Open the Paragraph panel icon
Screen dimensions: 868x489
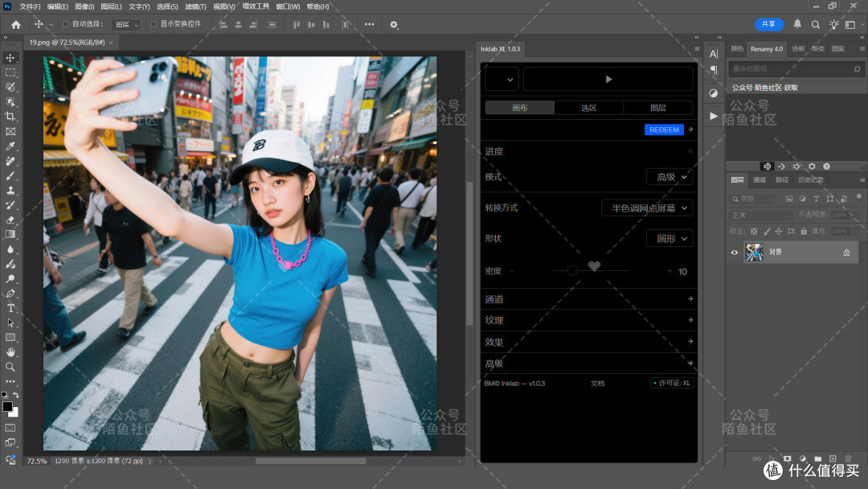(714, 70)
